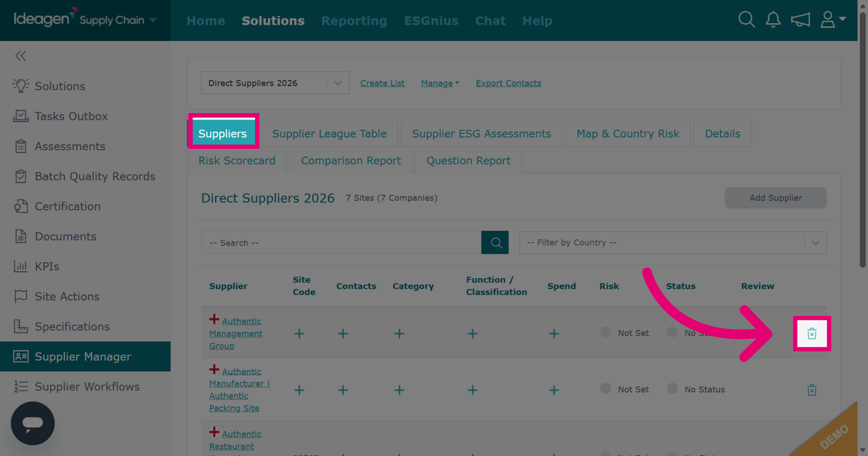Add contacts for Authentic Management Group
Screen dimensions: 868x456
(x=343, y=334)
